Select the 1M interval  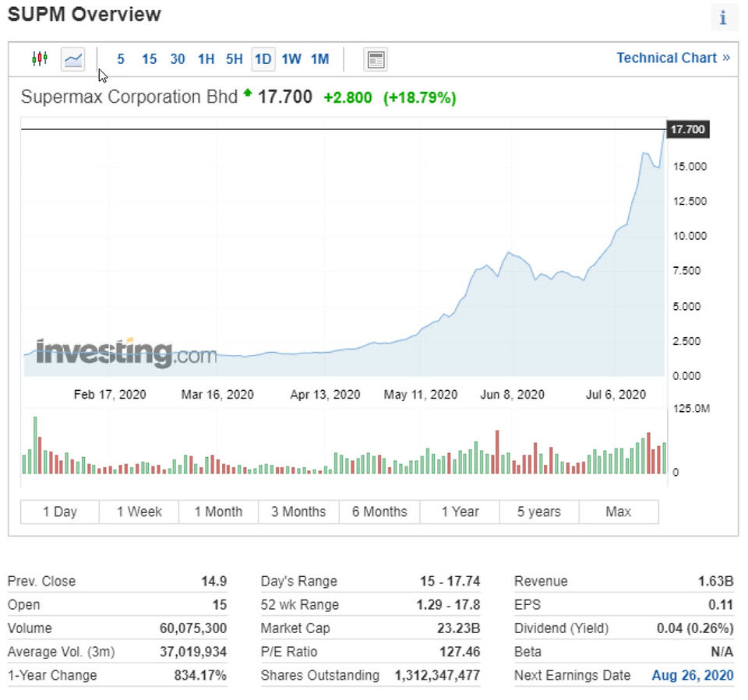coord(320,59)
